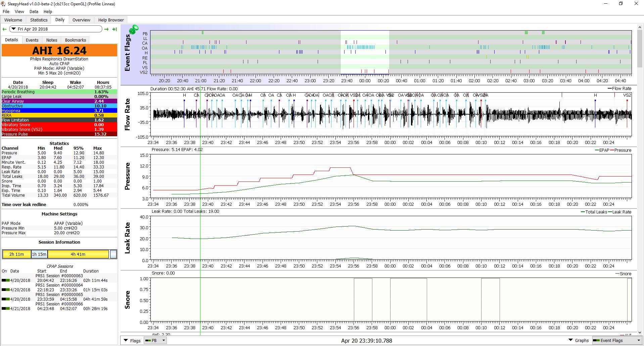Go to the previous day arrow
The height and width of the screenshot is (346, 644).
5,29
